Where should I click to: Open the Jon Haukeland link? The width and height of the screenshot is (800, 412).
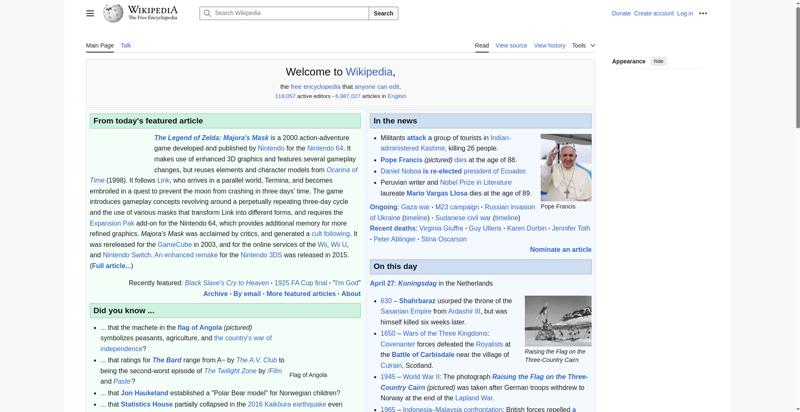144,393
